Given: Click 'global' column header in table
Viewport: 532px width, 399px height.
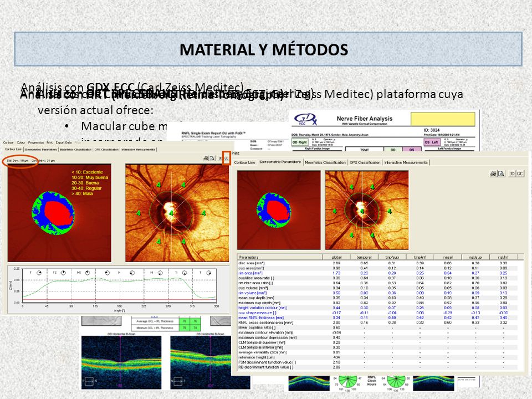Looking at the screenshot, I should pos(336,257).
